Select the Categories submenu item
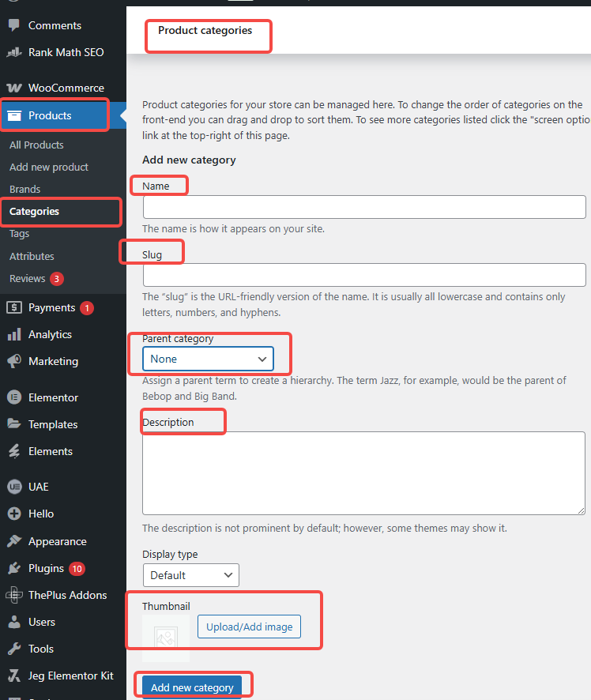The image size is (591, 700). (x=35, y=211)
